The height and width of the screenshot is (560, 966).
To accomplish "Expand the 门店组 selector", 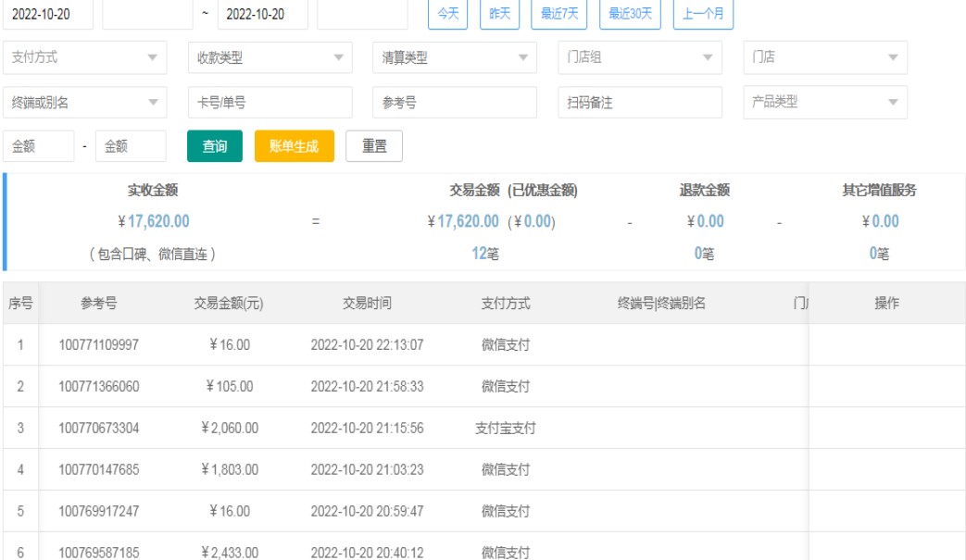I will pos(640,57).
